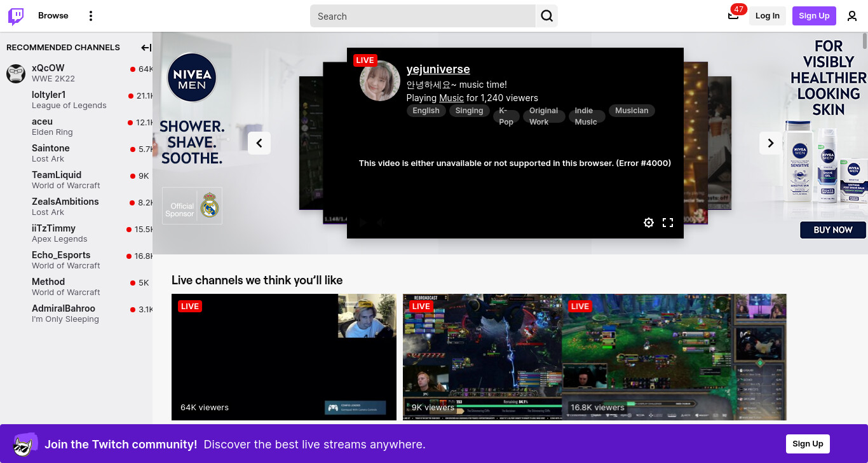Click 'Live channels we think you'll like' heading
This screenshot has width=868, height=463.
[x=257, y=280]
